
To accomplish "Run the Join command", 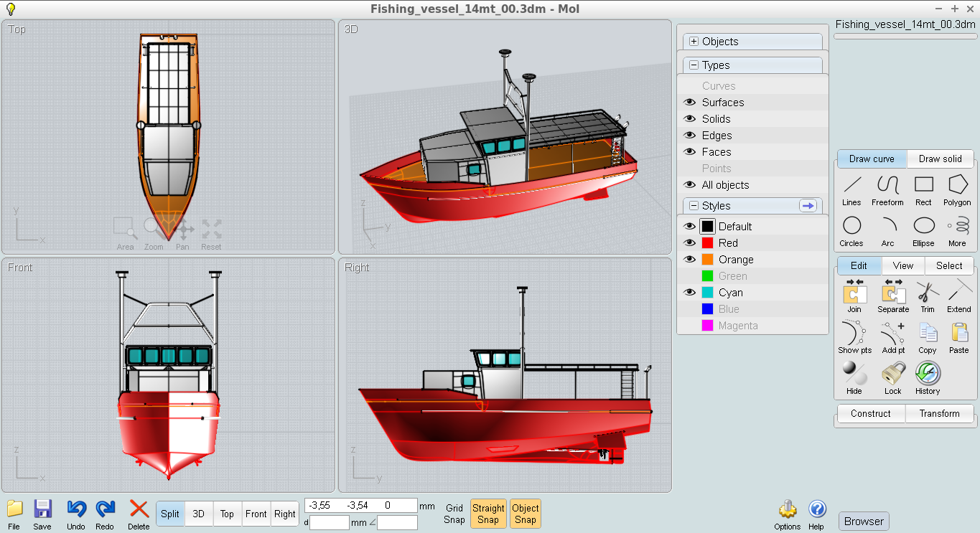I will (854, 296).
